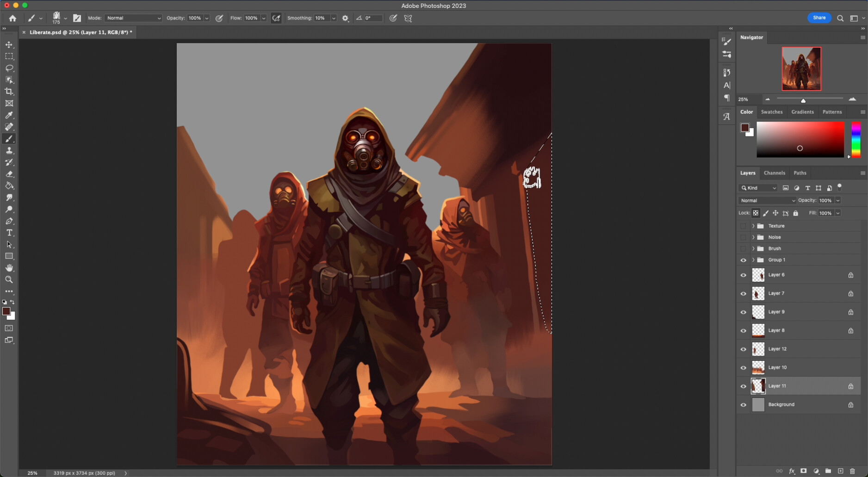Click the hue spectrum slider
Image resolution: width=868 pixels, height=477 pixels.
(856, 140)
